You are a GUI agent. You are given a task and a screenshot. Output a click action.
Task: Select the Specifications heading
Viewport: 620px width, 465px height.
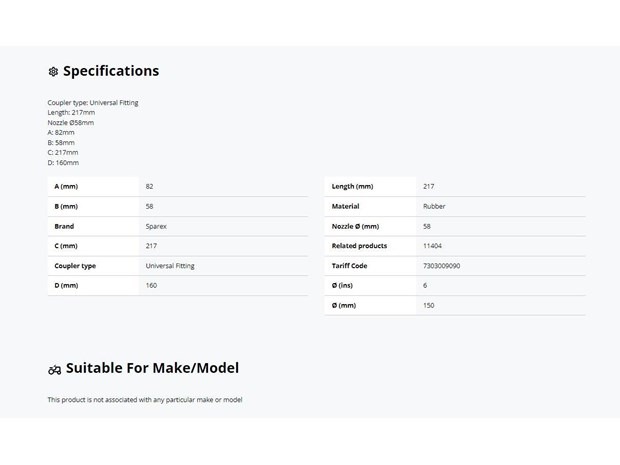pos(111,71)
